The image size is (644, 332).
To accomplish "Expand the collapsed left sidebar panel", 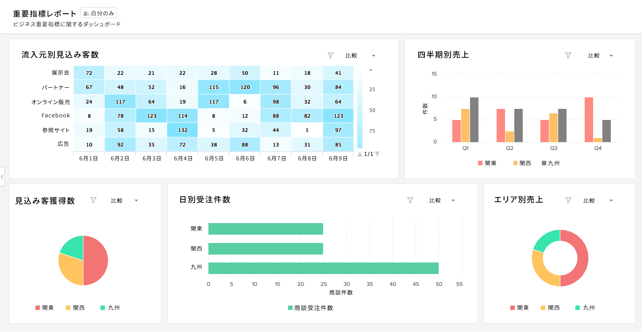I will [x=2, y=177].
